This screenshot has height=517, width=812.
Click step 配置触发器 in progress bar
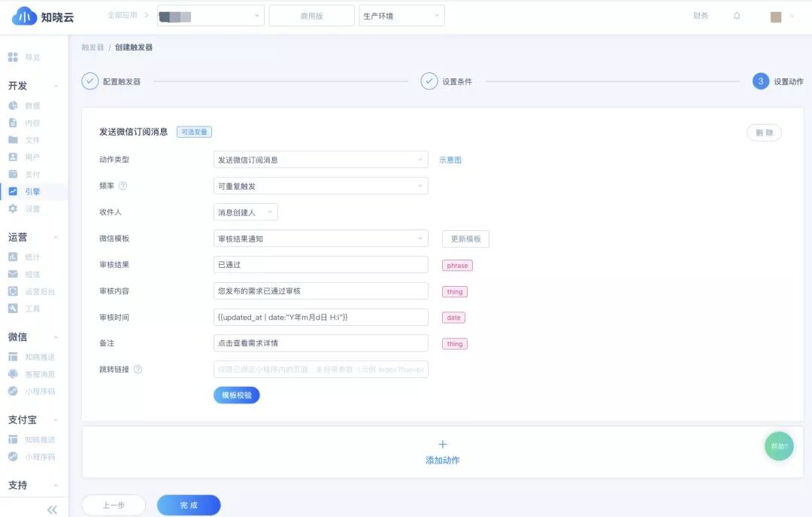(x=111, y=81)
